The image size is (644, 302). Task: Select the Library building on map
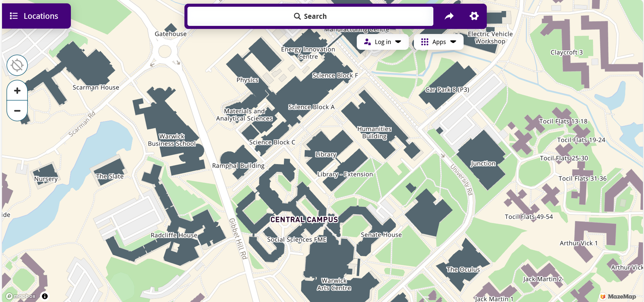(x=326, y=154)
